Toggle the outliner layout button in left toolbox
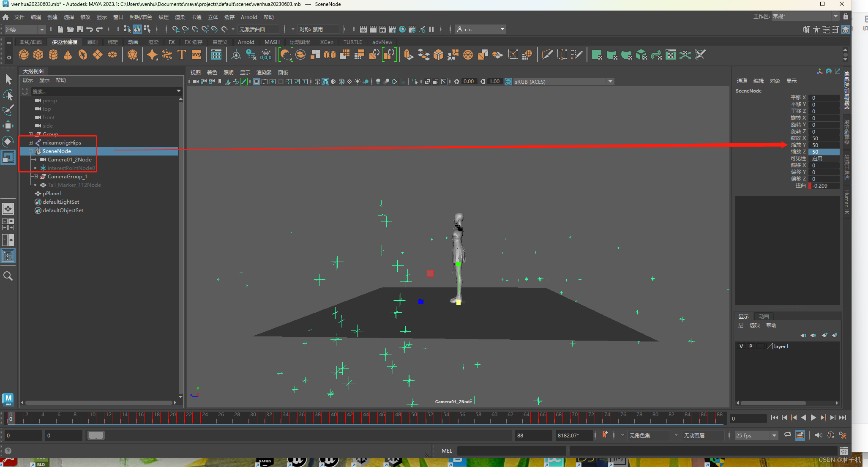 [x=8, y=256]
